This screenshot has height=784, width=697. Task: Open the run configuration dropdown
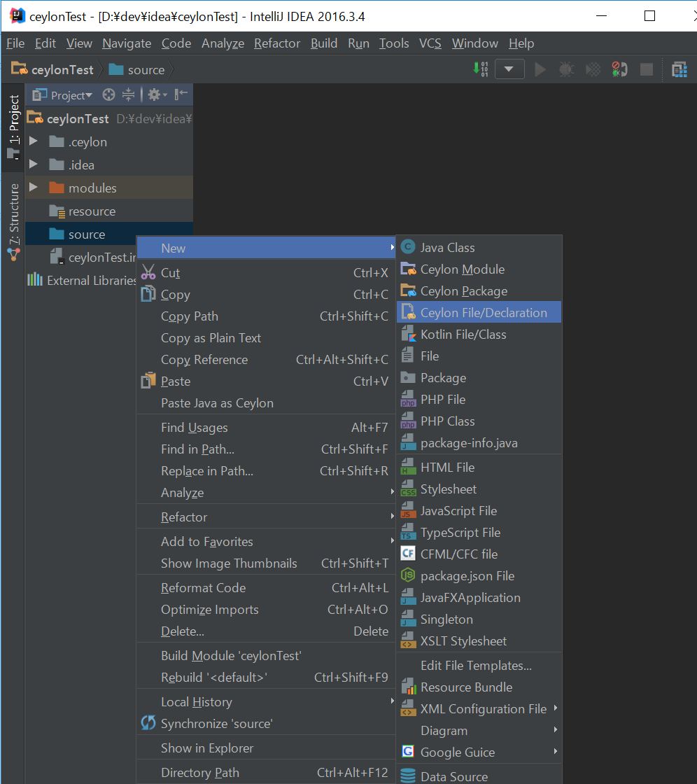[x=509, y=69]
